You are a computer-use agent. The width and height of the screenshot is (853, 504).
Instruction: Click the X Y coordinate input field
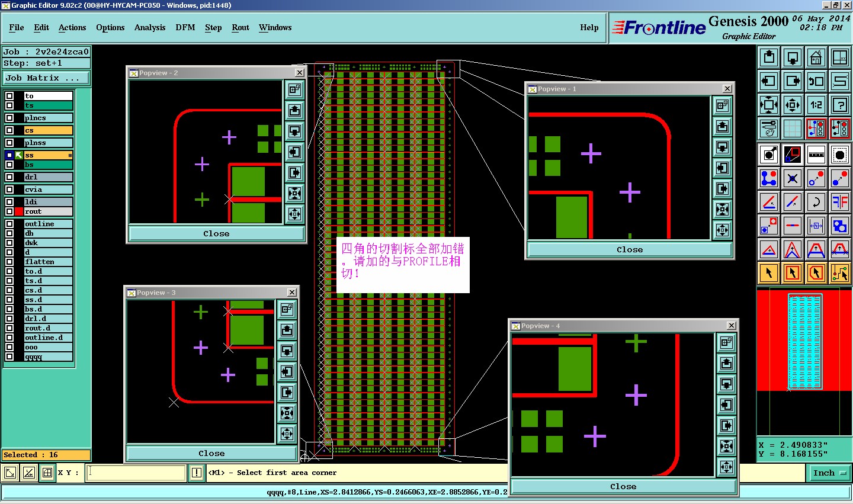[136, 473]
